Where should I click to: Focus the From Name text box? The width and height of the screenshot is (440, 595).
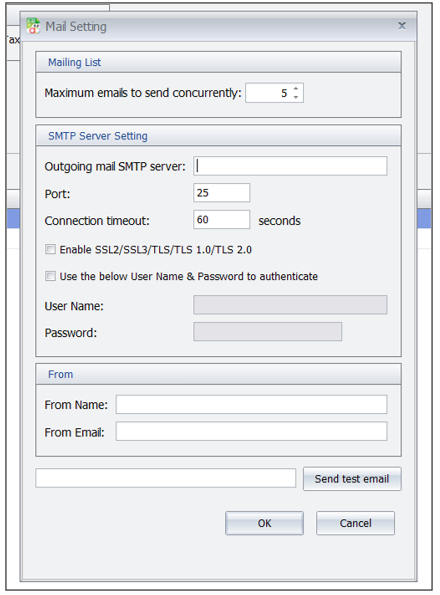(x=251, y=405)
